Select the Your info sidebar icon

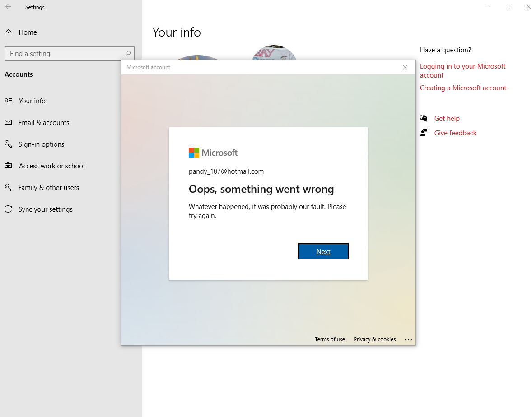(8, 101)
